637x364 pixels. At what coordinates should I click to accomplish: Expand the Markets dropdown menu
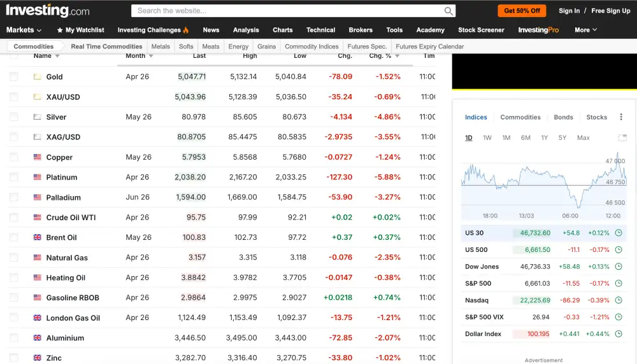(24, 30)
